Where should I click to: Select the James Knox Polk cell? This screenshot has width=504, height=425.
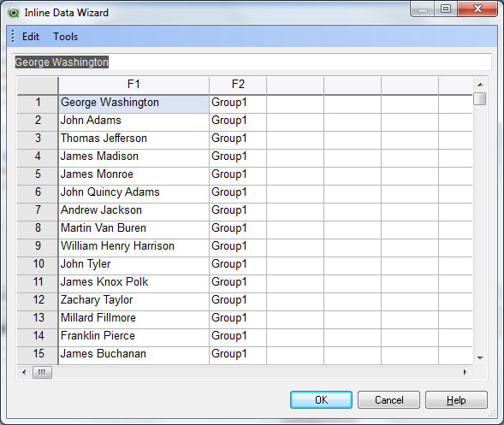(133, 284)
